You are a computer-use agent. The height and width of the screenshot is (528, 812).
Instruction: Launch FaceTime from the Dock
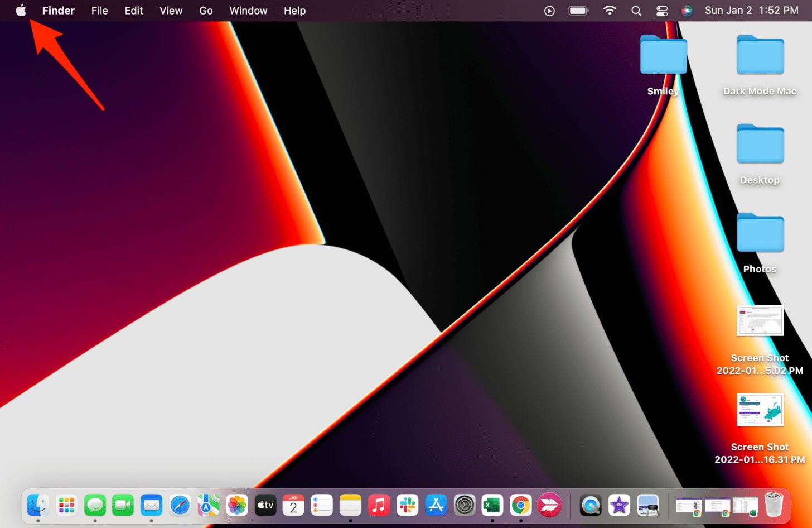coord(123,506)
